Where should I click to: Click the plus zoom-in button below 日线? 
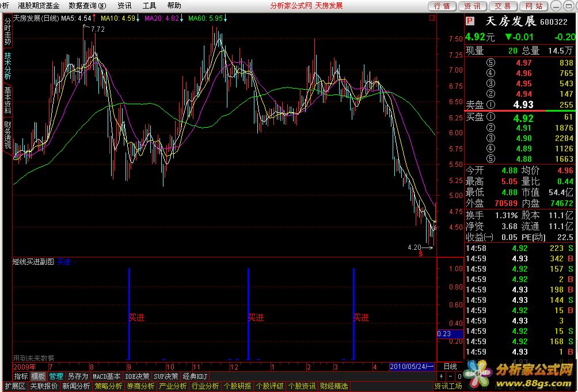click(442, 376)
